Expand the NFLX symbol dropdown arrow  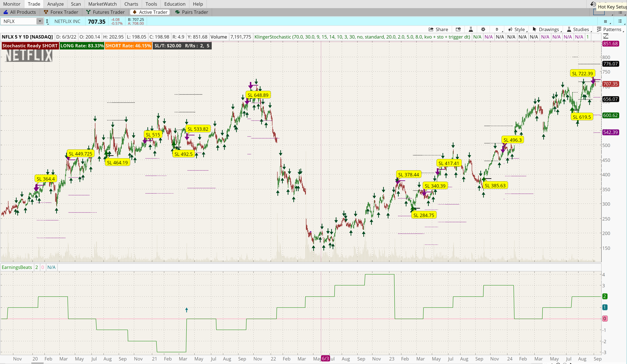40,21
